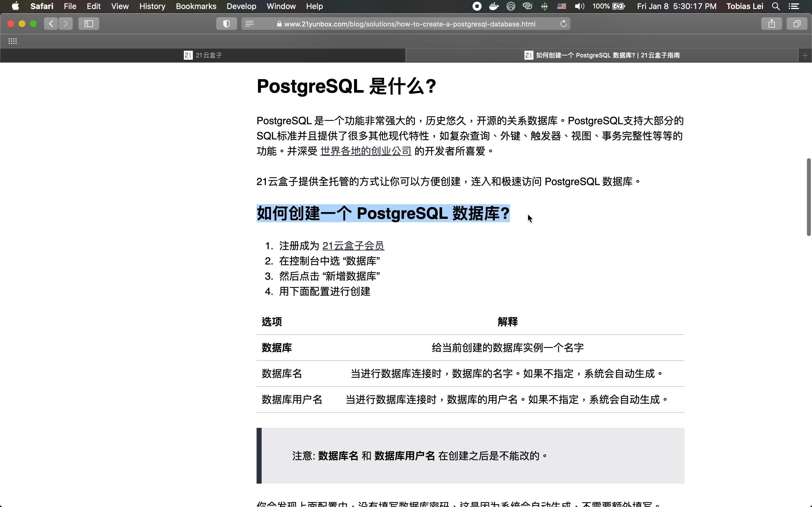Click the volume icon in menu bar

pos(579,6)
